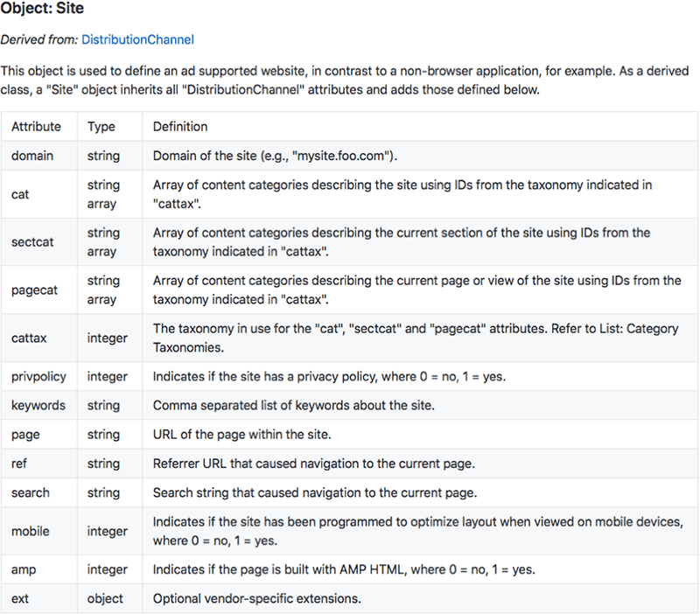Select the amp attribute cell
Viewport: 700px width, 614px height.
[x=24, y=569]
